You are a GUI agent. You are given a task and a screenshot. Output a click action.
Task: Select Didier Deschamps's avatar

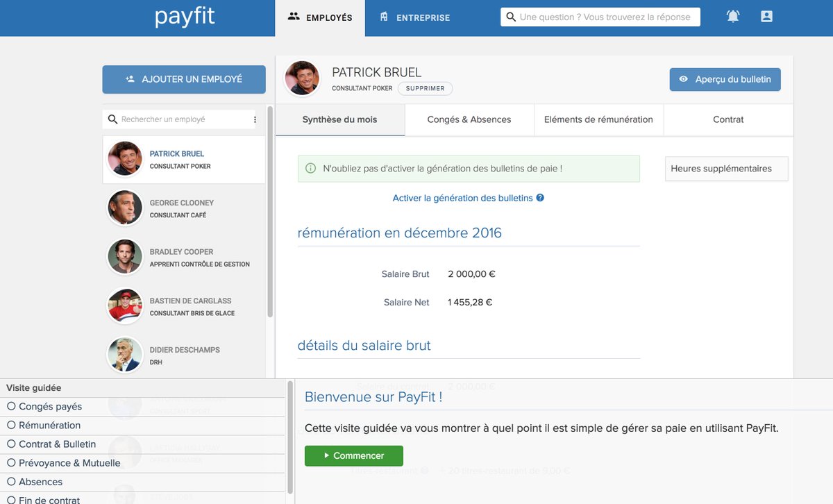pos(125,355)
